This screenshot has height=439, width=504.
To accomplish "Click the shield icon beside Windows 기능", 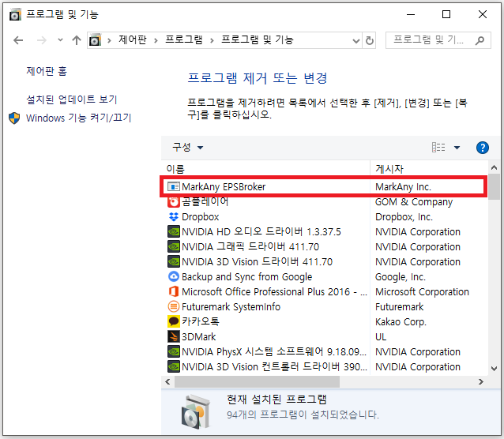I will [x=14, y=118].
